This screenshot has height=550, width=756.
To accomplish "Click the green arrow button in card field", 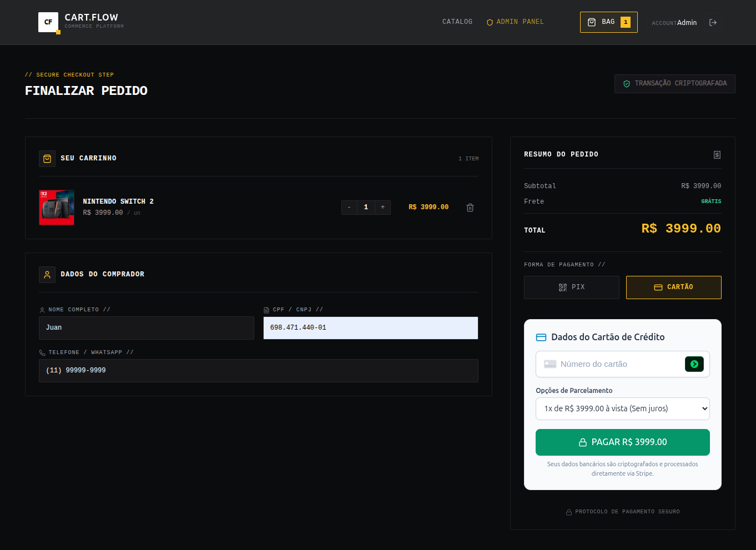I will click(694, 364).
